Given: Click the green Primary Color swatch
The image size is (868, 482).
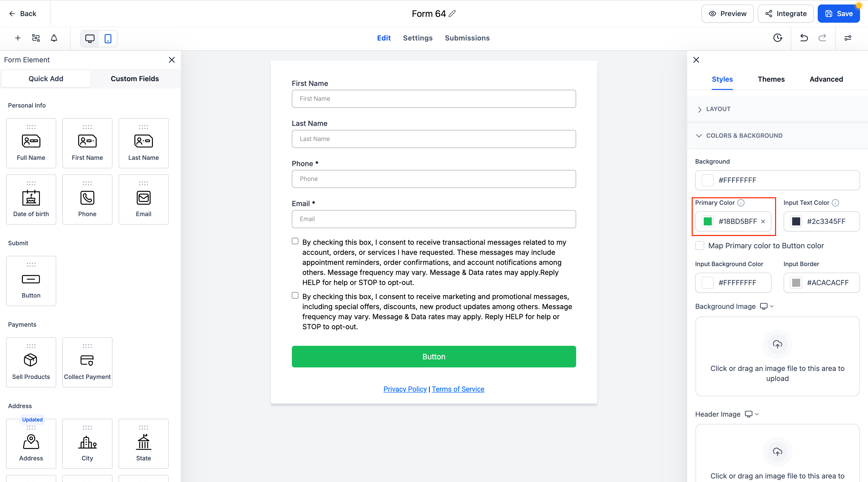Looking at the screenshot, I should 708,221.
